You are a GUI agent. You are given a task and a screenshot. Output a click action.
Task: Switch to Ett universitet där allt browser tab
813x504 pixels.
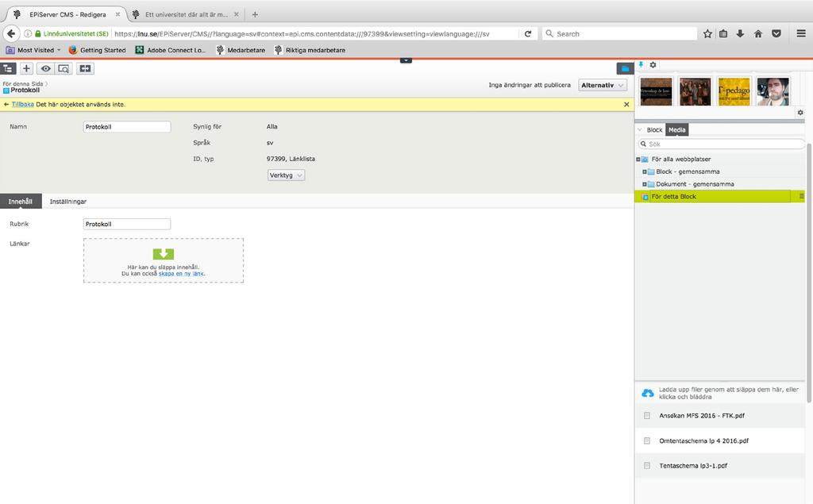[186, 14]
